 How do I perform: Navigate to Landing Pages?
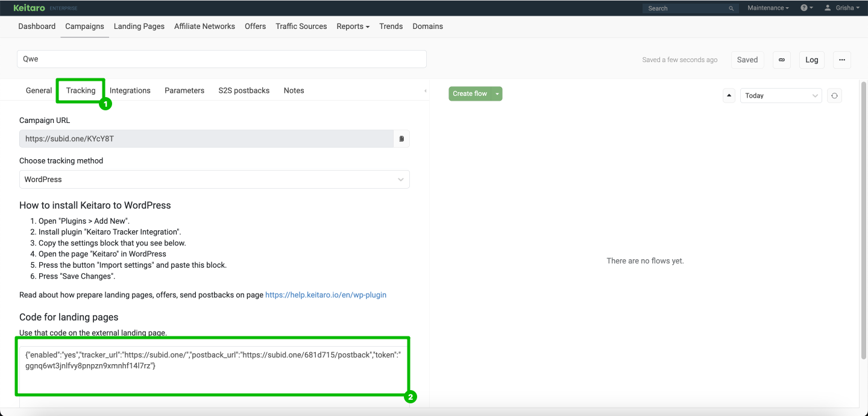pos(139,27)
